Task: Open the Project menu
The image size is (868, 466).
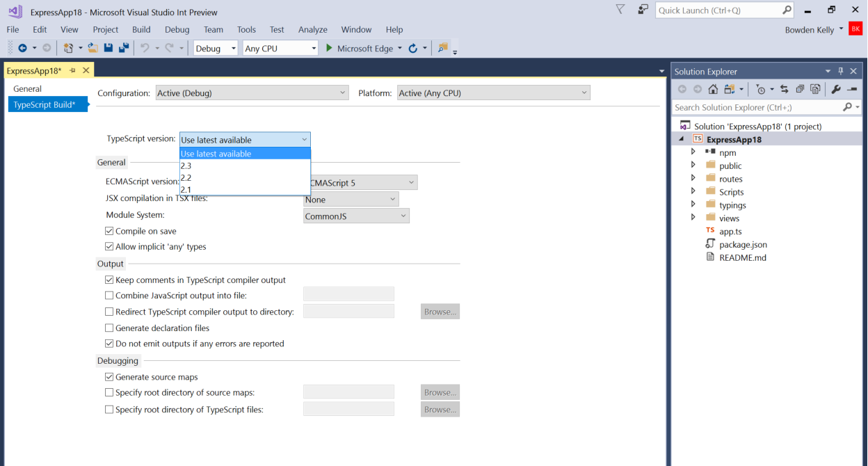Action: 106,29
